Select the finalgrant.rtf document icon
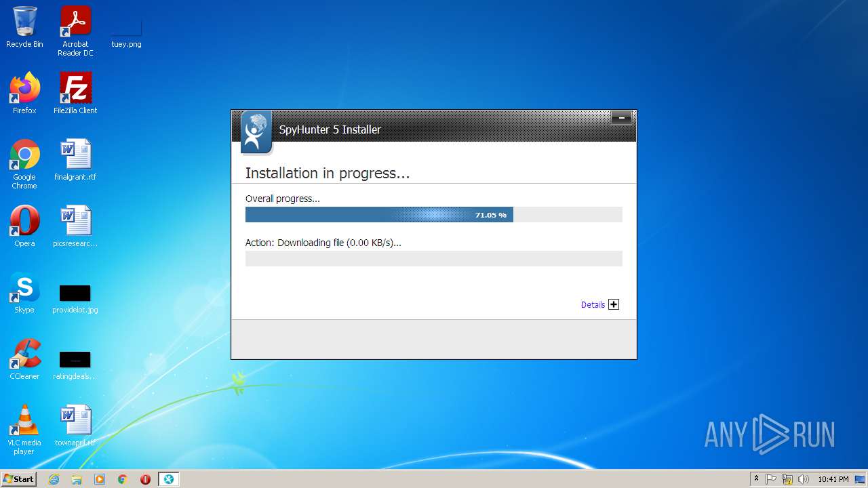868x488 pixels. click(75, 160)
